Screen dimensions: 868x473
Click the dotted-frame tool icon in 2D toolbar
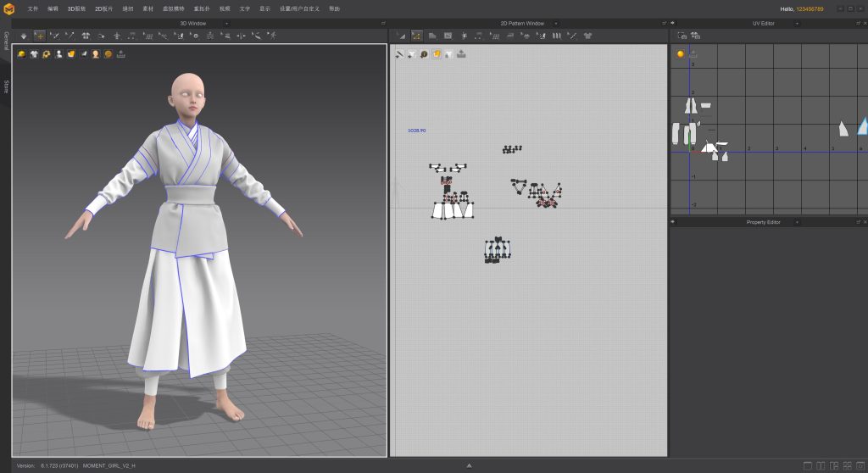click(x=479, y=36)
